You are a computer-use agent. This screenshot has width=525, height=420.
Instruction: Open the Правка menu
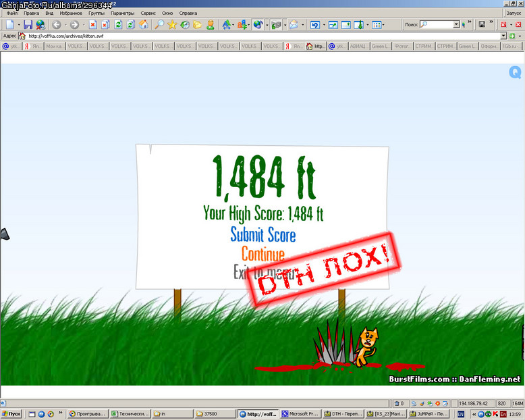(32, 13)
